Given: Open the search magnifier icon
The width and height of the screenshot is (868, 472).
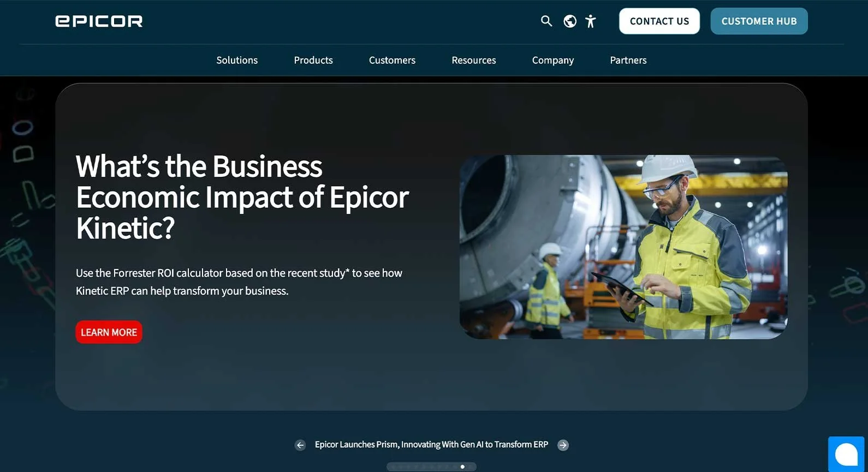Looking at the screenshot, I should (x=546, y=21).
